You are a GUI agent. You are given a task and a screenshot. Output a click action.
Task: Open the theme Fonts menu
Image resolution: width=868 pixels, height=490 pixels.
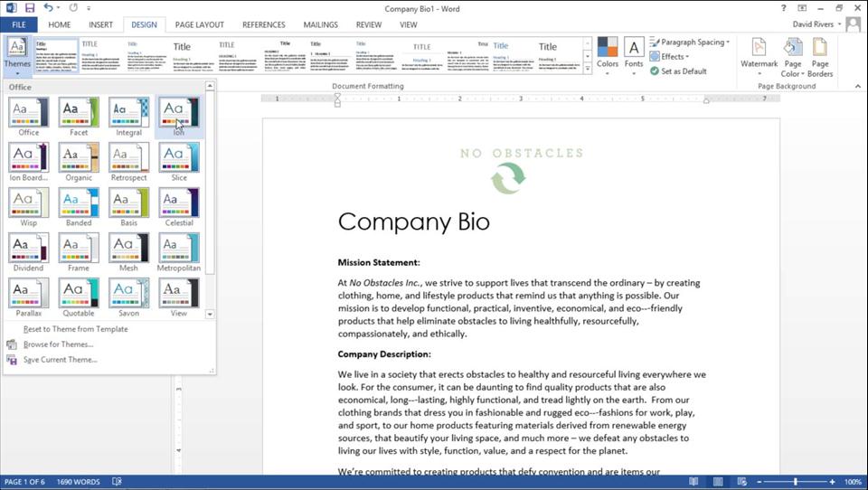634,56
